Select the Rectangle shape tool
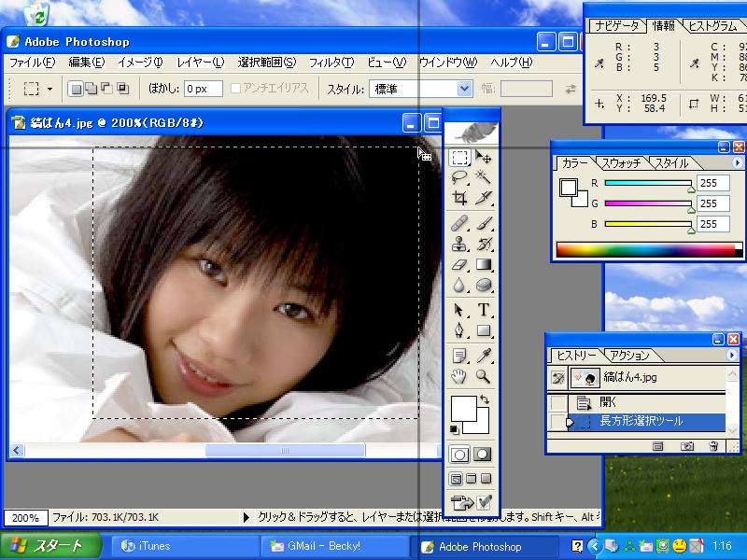The height and width of the screenshot is (560, 747). click(x=484, y=330)
